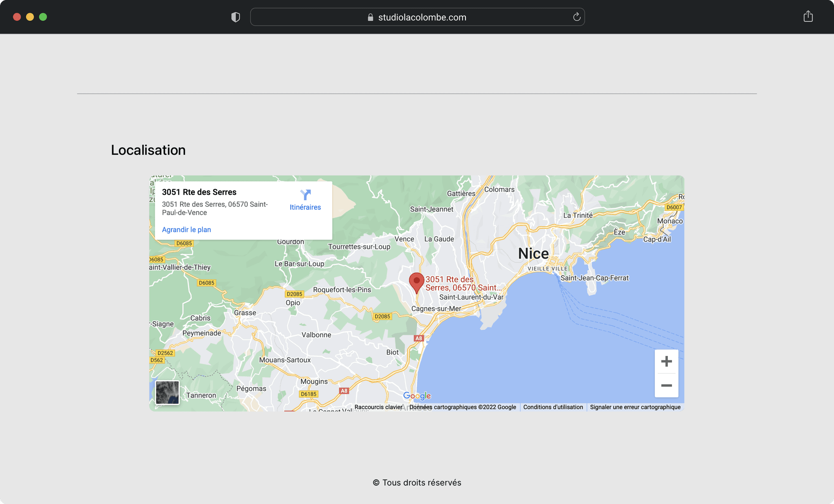The width and height of the screenshot is (834, 504).
Task: Click the lock icon in address bar
Action: (370, 17)
